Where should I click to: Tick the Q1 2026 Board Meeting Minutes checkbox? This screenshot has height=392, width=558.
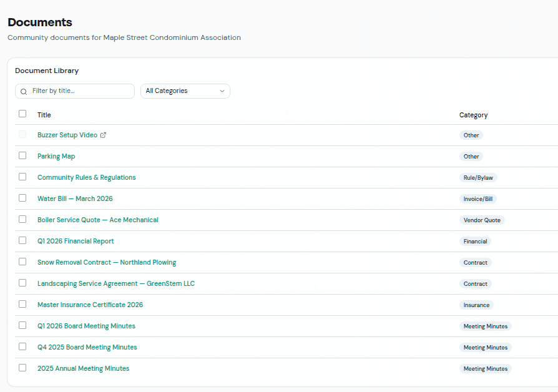(22, 325)
